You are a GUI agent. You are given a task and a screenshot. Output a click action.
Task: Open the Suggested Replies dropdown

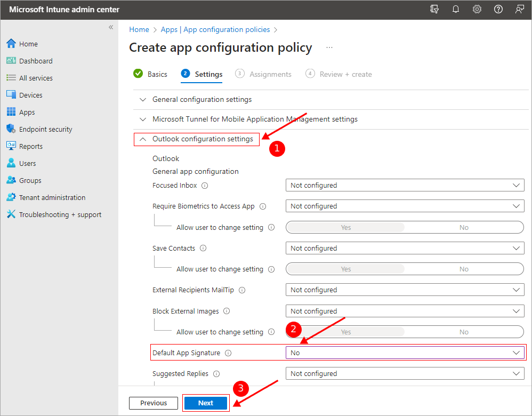click(405, 373)
